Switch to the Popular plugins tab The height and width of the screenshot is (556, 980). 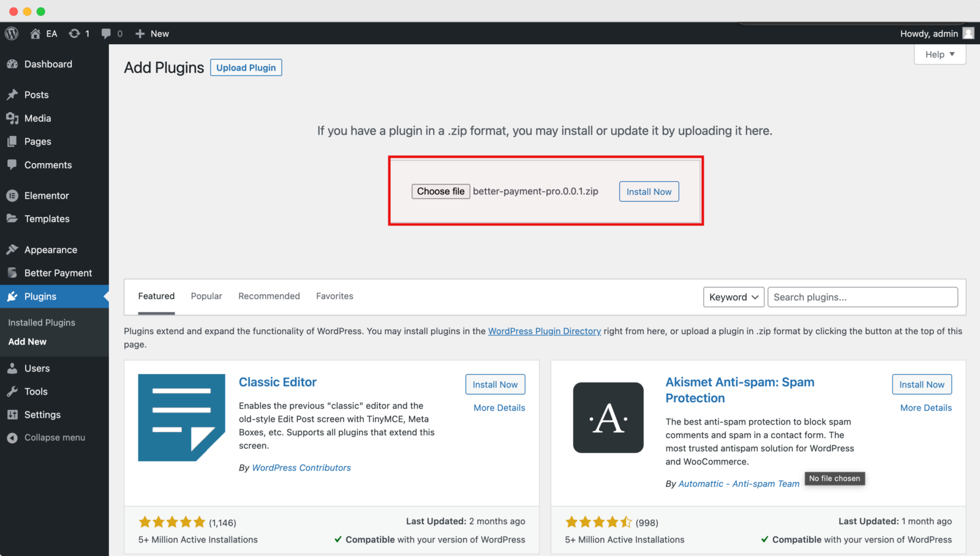206,296
